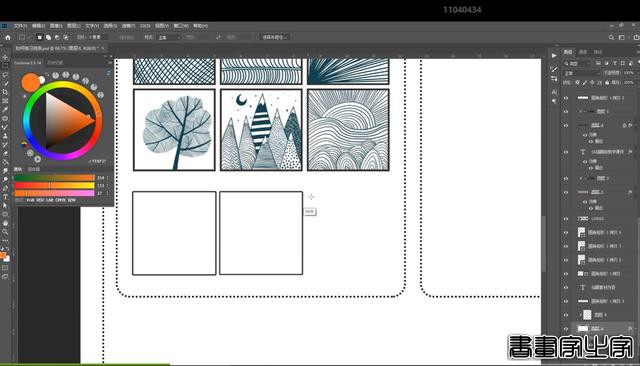
Task: Toggle the effects eye under the third layer
Action: pos(584,135)
